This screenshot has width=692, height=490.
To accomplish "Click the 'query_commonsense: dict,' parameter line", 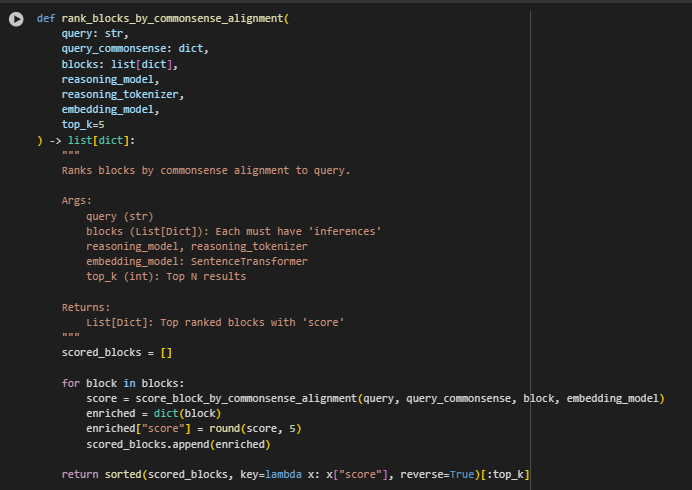I will point(135,49).
